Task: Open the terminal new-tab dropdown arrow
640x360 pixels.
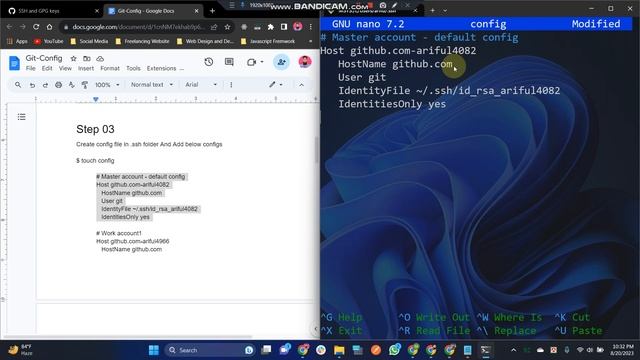Action: pyautogui.click(x=445, y=10)
